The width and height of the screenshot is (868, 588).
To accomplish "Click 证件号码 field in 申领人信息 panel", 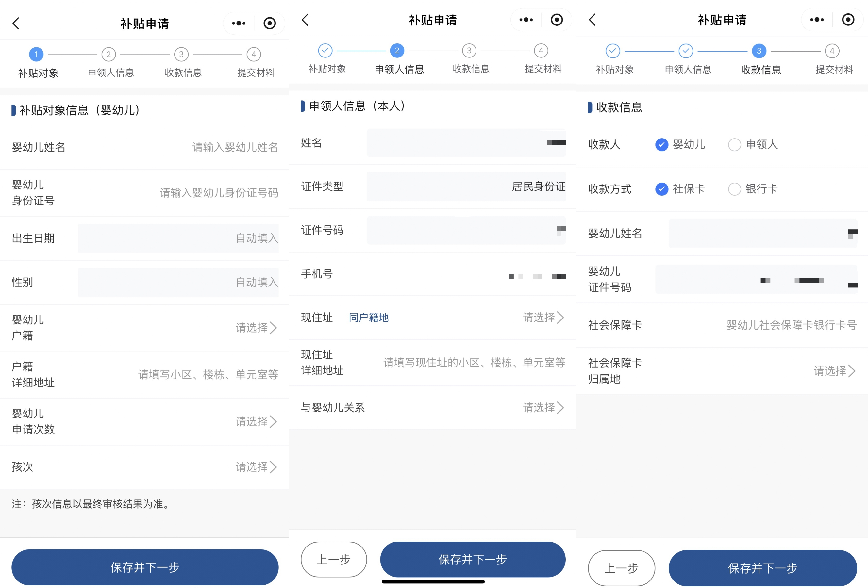I will click(x=466, y=230).
